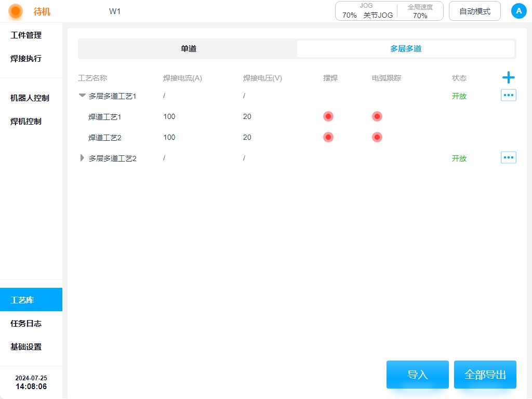
Task: Adjust the 全局速度 70% control
Action: (420, 11)
